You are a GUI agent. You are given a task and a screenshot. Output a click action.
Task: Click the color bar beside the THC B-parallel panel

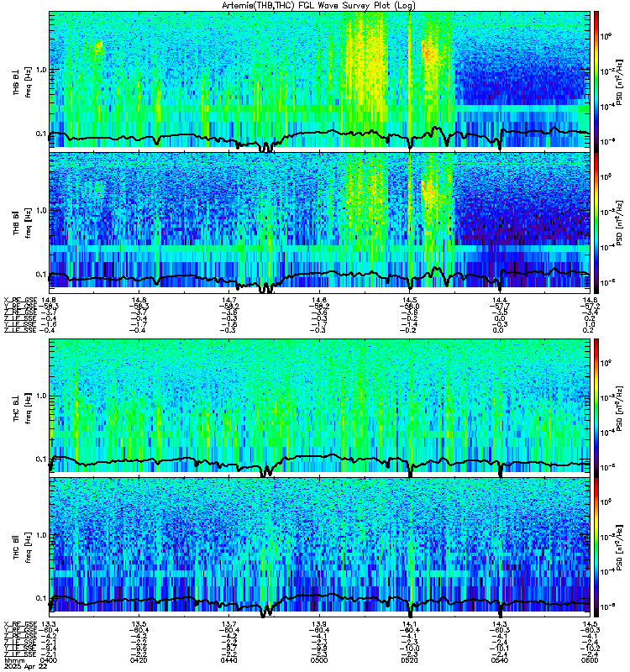point(596,548)
